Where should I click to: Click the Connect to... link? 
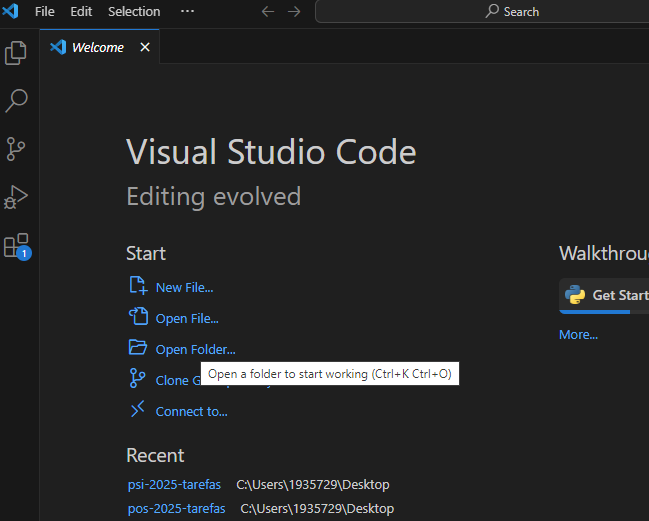tap(191, 411)
